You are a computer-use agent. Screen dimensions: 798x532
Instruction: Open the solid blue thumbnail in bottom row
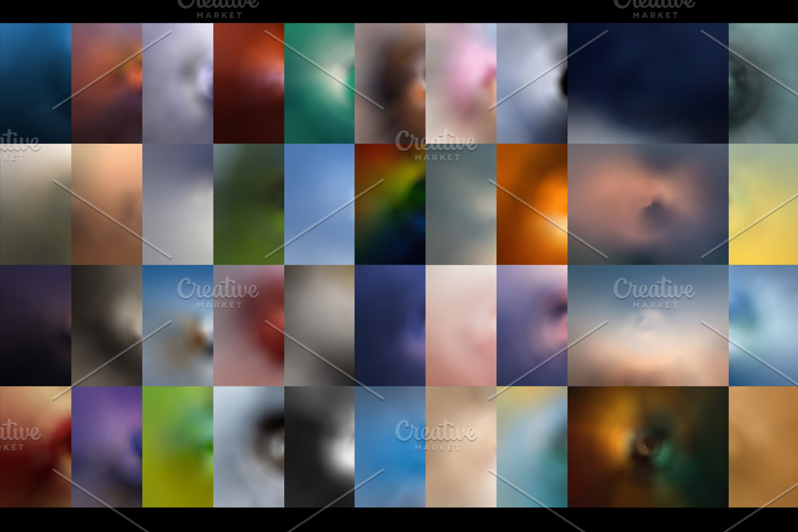(390, 447)
